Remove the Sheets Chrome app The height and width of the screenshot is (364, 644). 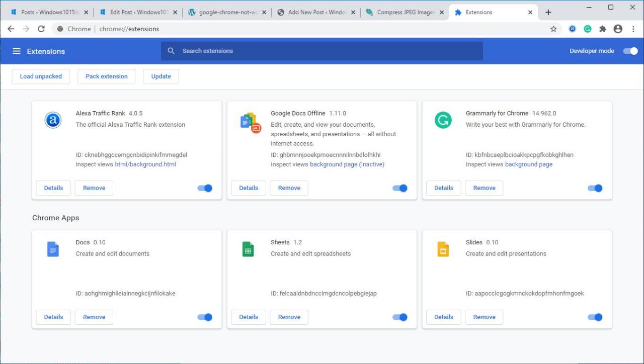[x=289, y=317]
